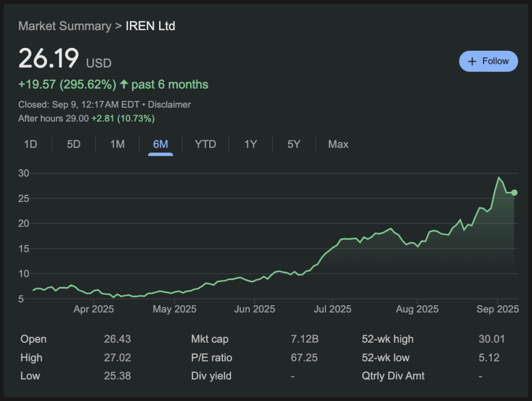Click the Aug 2025 axis label
This screenshot has height=401, width=532.
coord(417,309)
